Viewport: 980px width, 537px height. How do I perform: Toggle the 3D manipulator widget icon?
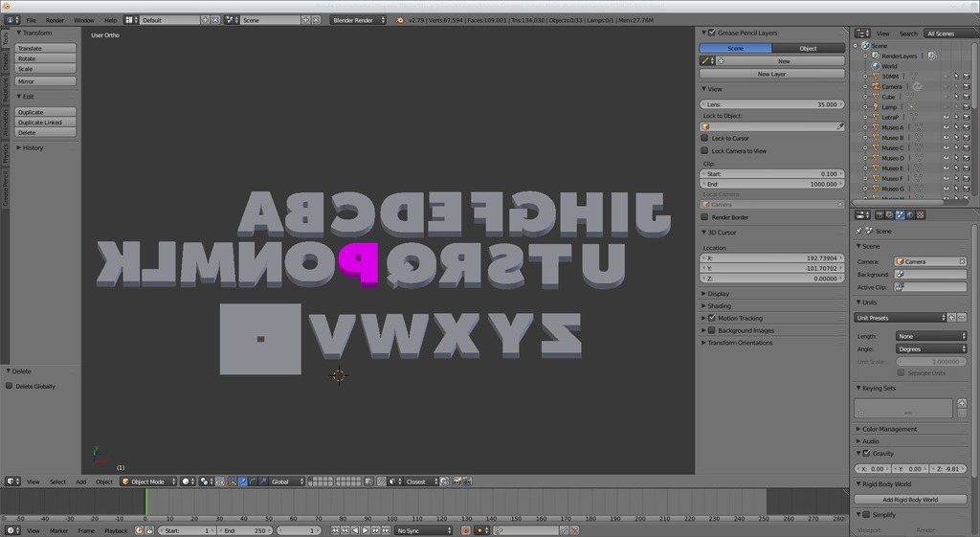click(231, 481)
